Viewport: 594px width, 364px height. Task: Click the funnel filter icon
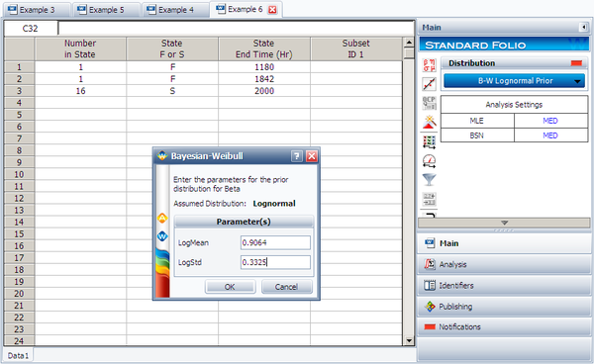430,180
